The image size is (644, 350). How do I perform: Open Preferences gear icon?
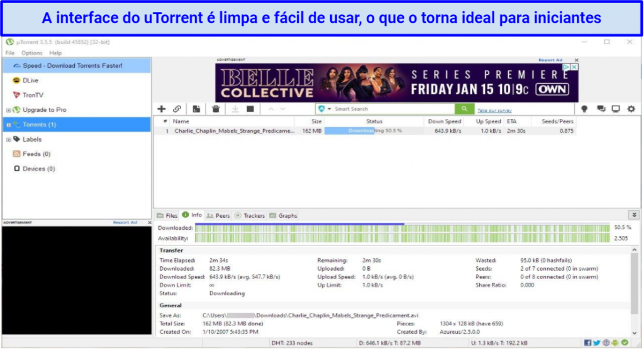coord(631,109)
